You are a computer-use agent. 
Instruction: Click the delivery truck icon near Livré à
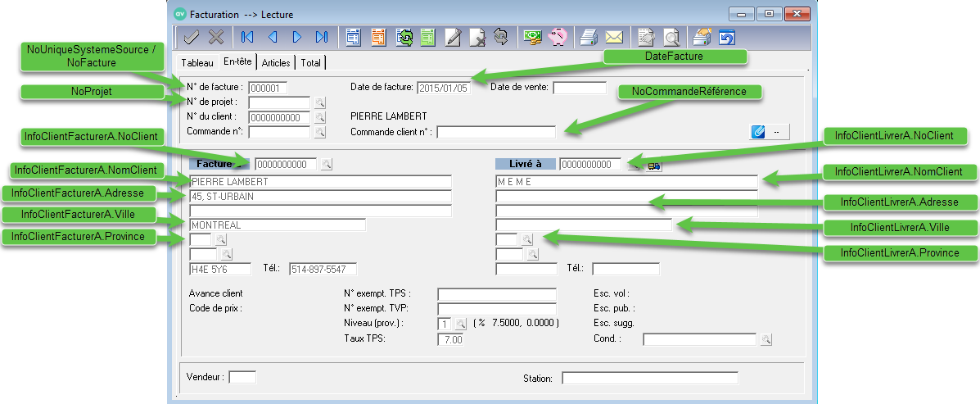(x=653, y=165)
